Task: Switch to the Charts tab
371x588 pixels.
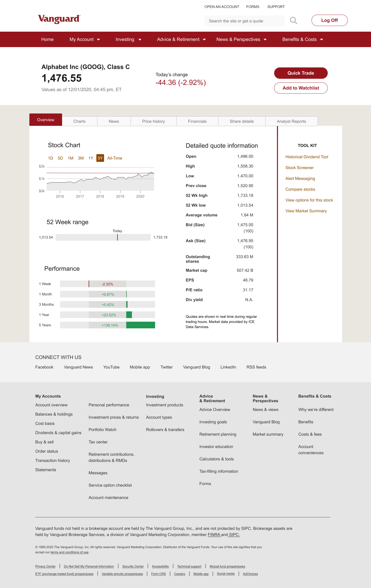Action: (79, 121)
